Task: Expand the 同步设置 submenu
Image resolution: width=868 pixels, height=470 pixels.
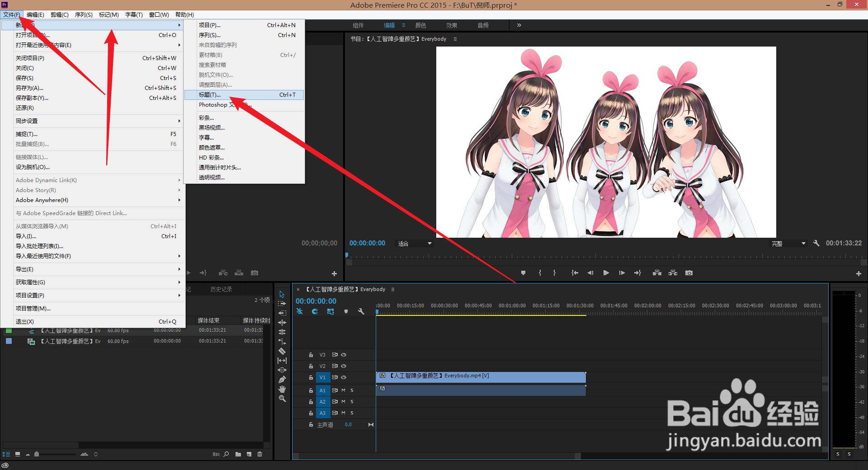Action: point(94,121)
